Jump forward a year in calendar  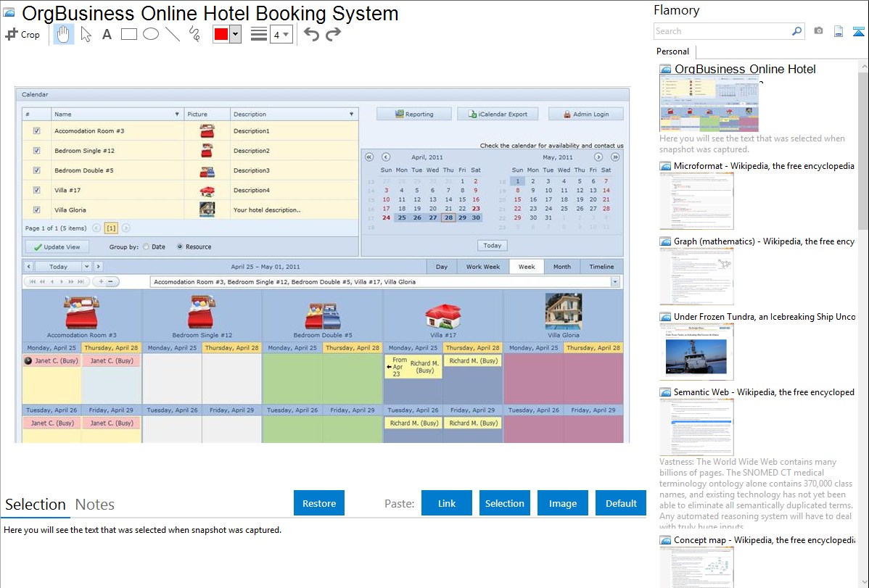click(614, 157)
